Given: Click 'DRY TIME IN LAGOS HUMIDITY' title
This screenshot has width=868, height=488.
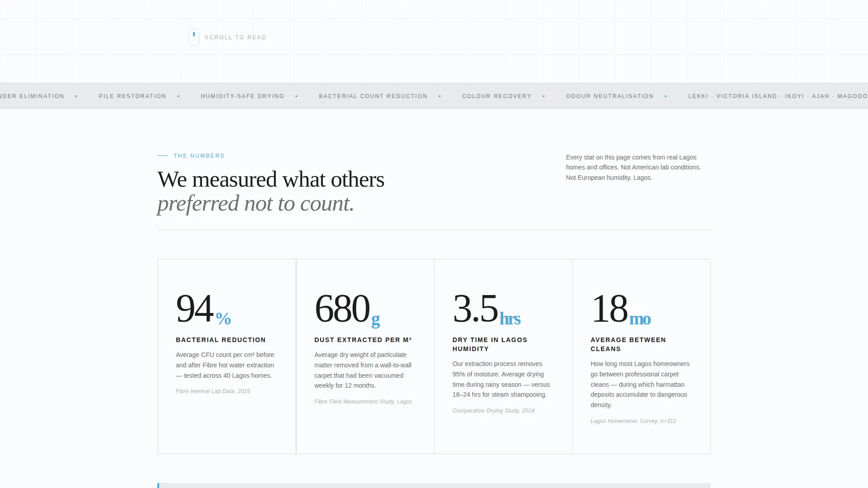Looking at the screenshot, I should (x=490, y=344).
